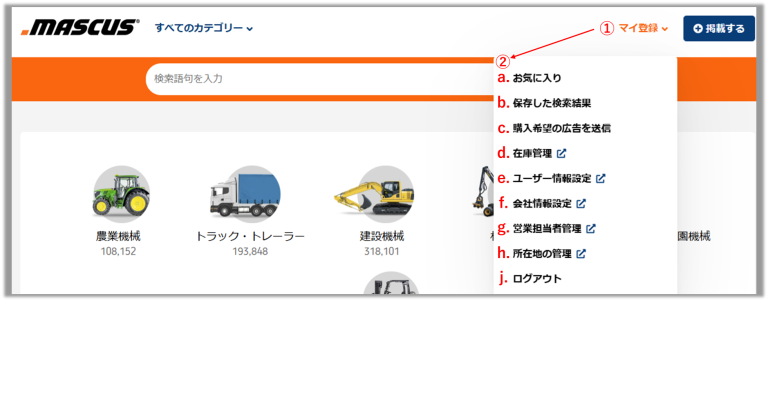Select ログアウト to sign out
This screenshot has width=768, height=416.
pyautogui.click(x=537, y=279)
